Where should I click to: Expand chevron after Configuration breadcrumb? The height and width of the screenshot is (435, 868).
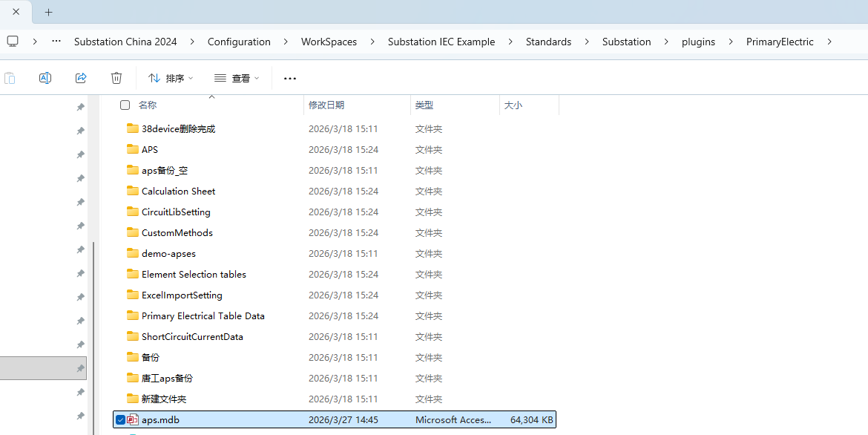(286, 42)
